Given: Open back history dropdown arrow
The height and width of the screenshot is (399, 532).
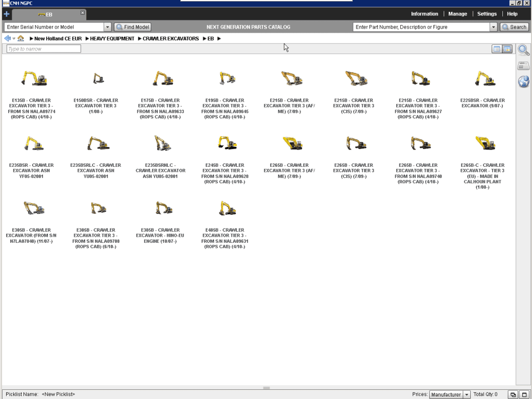Looking at the screenshot, I should pos(14,39).
